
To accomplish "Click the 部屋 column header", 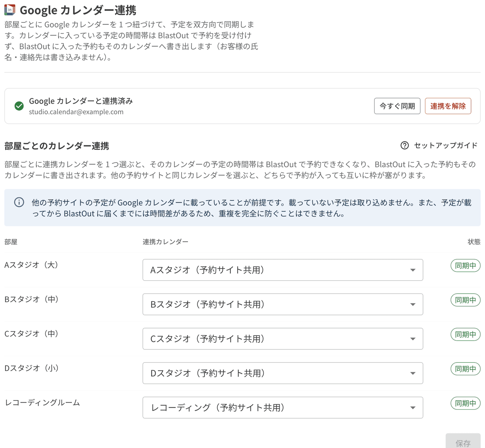I will [11, 242].
